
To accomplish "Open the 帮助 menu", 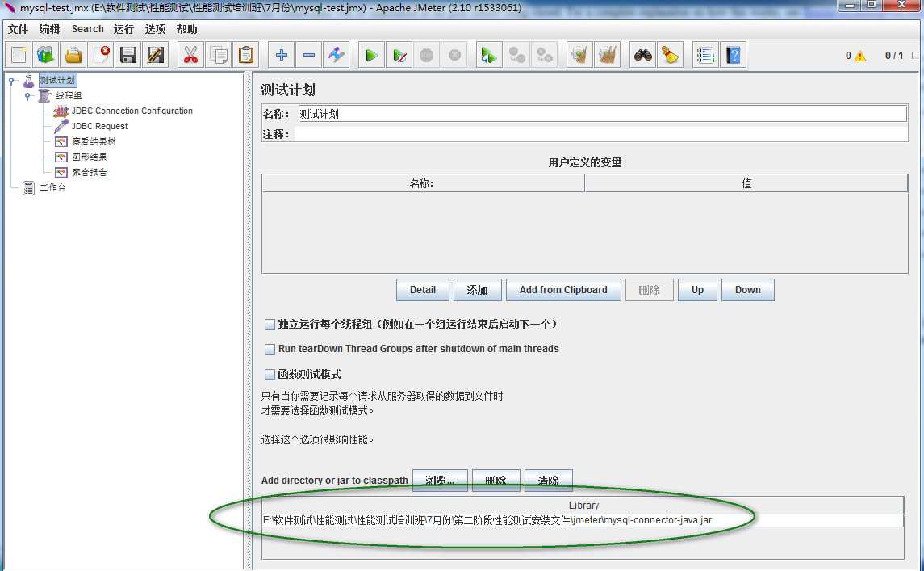I will tap(186, 29).
